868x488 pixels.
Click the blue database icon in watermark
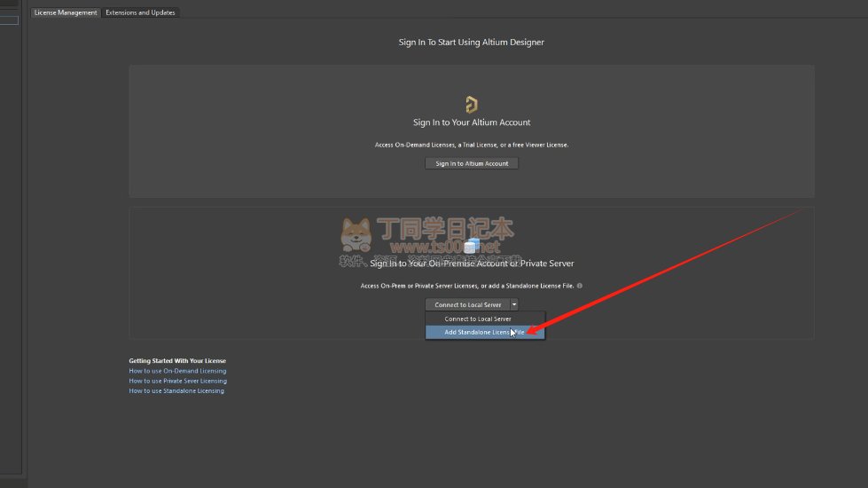point(471,246)
